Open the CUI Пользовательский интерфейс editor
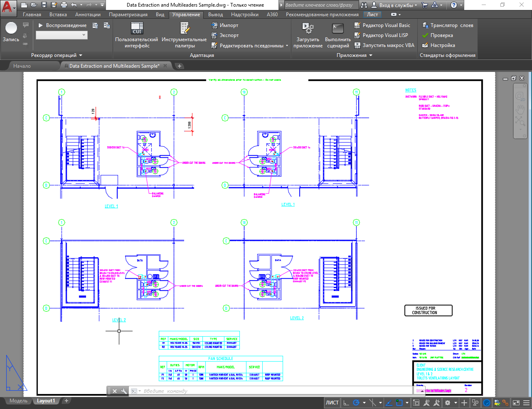Screen dimensions: 532x409 (x=137, y=28)
